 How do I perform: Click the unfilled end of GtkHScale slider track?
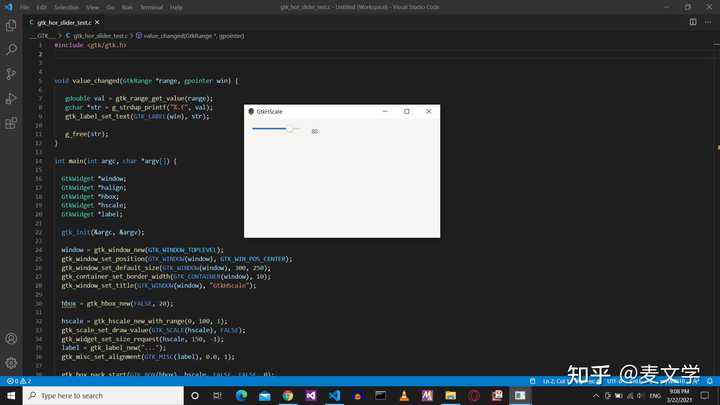coord(297,129)
